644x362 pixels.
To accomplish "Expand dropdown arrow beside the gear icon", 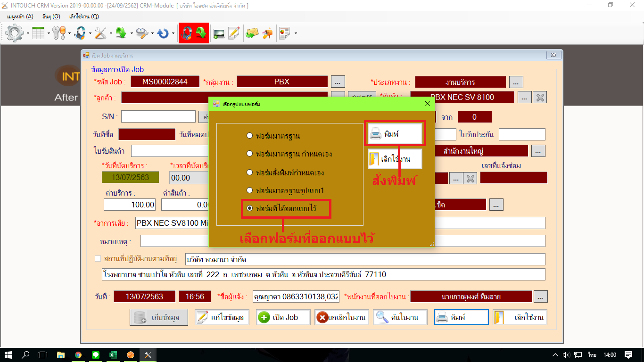I will coord(28,33).
